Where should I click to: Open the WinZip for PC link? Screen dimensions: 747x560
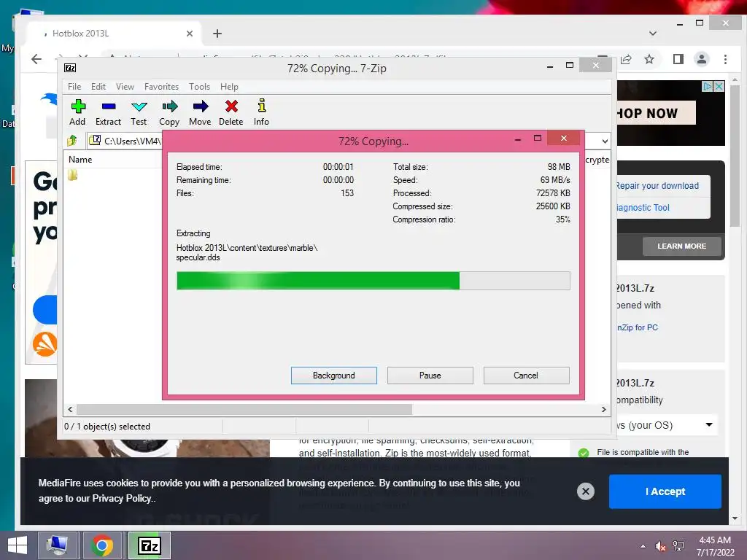[638, 327]
